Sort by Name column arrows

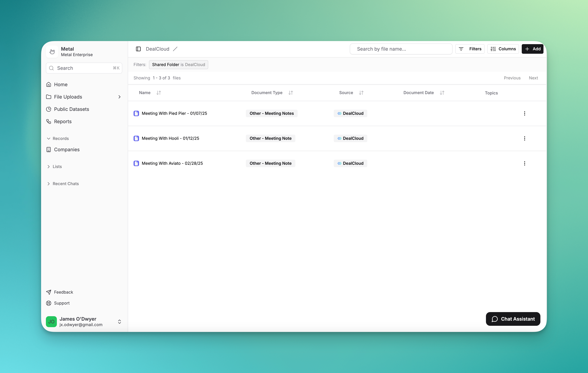(x=159, y=93)
